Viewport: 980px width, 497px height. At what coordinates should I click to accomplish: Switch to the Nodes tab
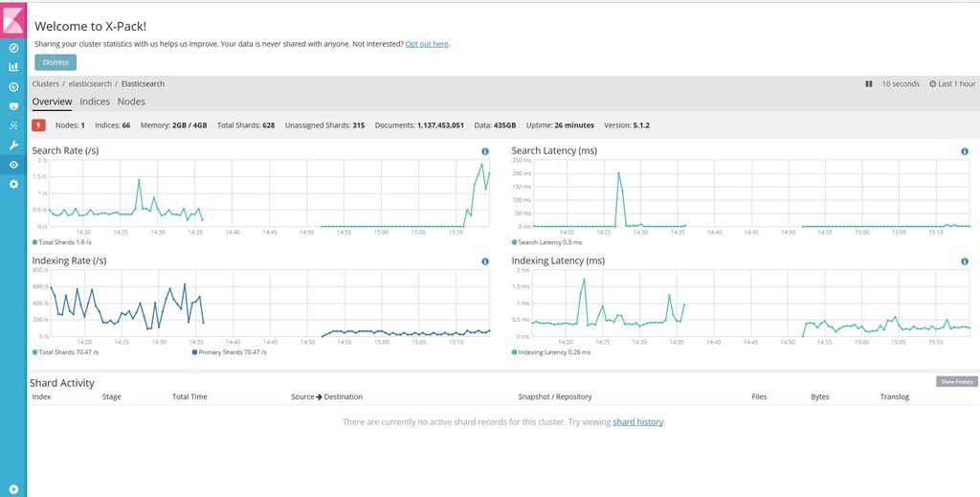131,102
